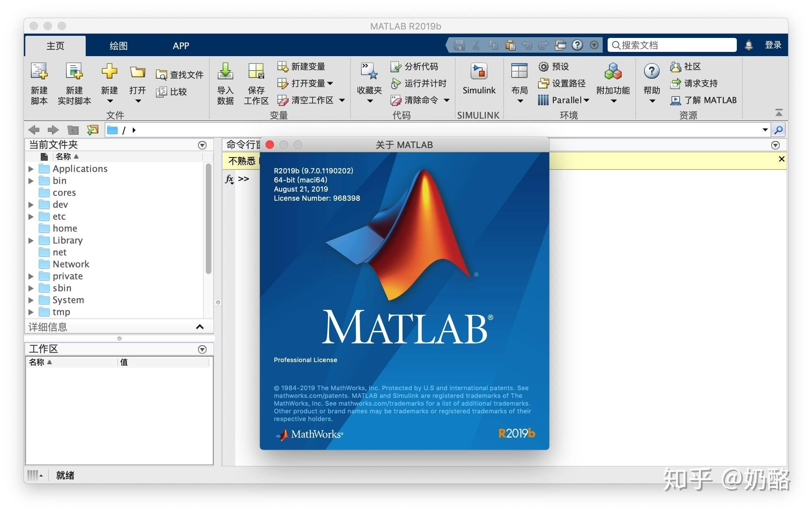812x513 pixels.
Task: Expand the Applications folder in the file tree
Action: point(31,168)
